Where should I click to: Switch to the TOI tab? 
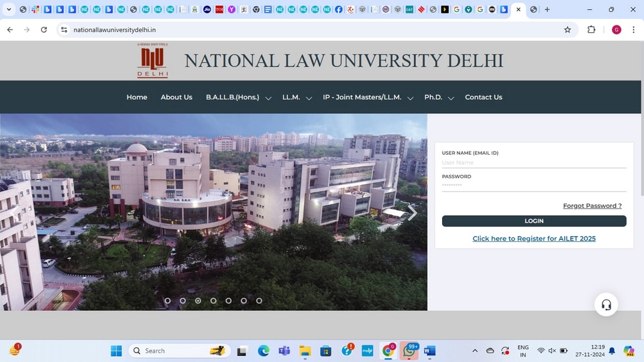pyautogui.click(x=219, y=9)
